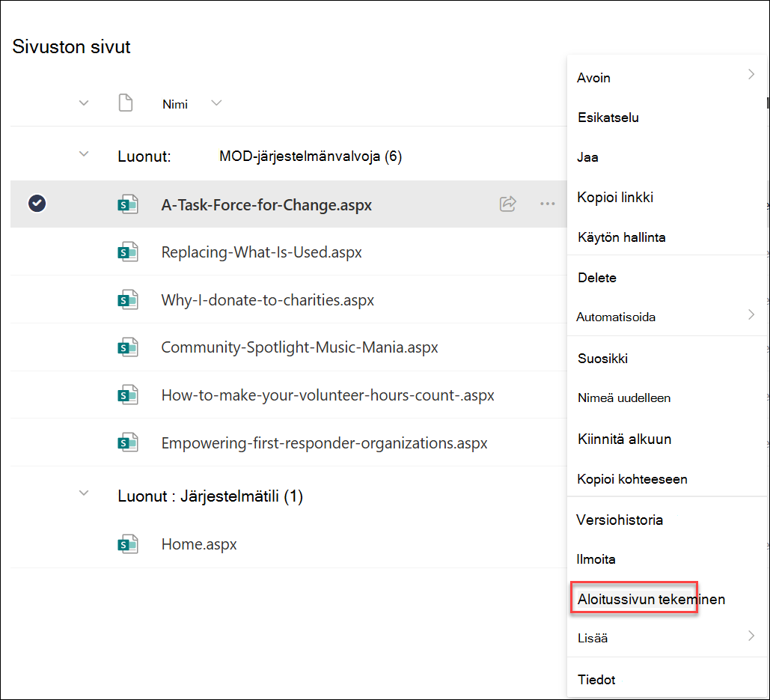This screenshot has width=770, height=700.
Task: Click the page icon of Community-Spotlight-Music-Mania.aspx
Action: 128,347
